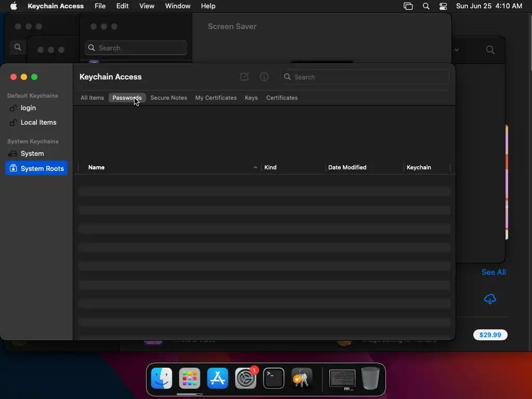Sort by the Name column header

96,167
